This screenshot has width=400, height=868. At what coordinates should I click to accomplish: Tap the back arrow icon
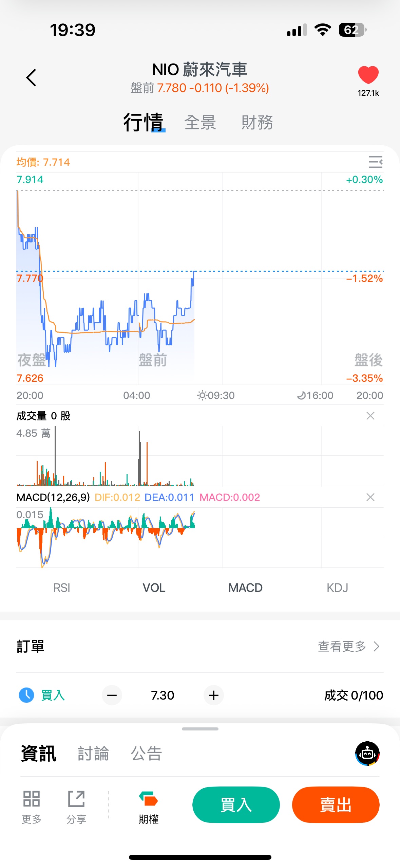[31, 78]
